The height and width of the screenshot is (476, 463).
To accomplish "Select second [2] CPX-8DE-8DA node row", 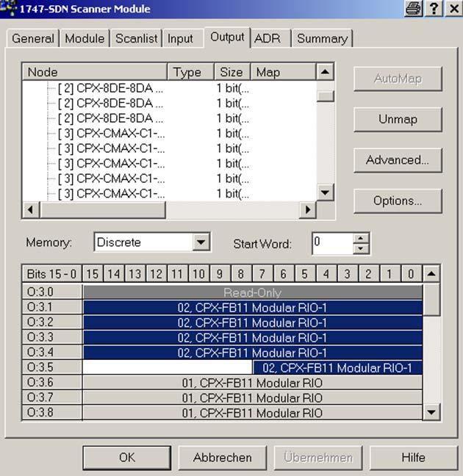I will pyautogui.click(x=110, y=104).
